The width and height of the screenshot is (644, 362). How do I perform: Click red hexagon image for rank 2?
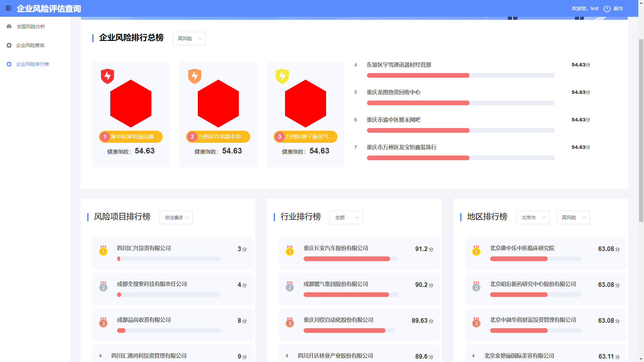pyautogui.click(x=218, y=104)
